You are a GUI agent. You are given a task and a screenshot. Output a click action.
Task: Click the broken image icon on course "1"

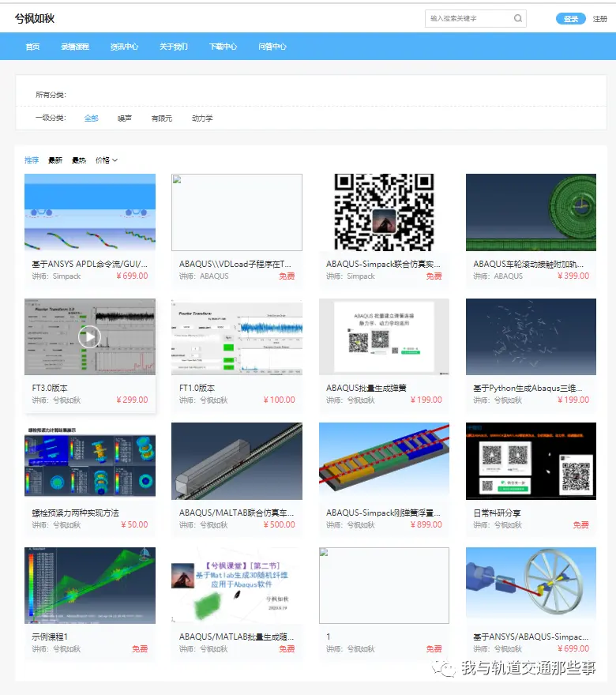click(x=324, y=552)
